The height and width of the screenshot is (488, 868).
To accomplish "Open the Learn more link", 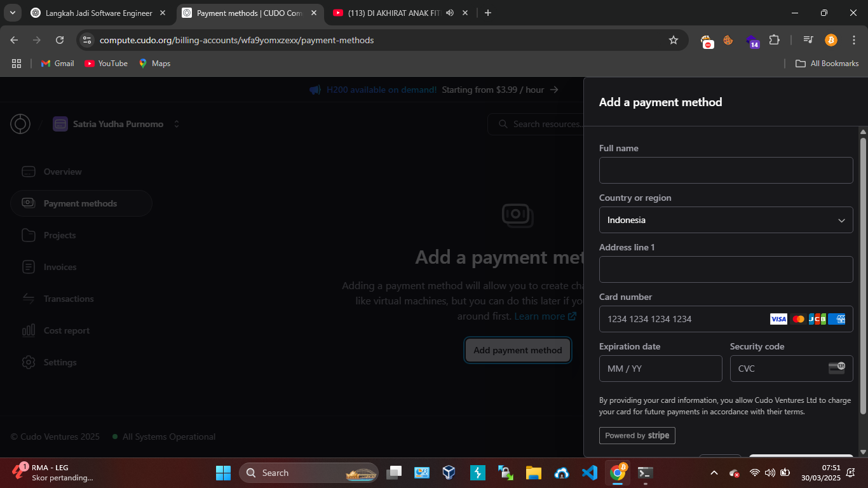I will pyautogui.click(x=545, y=316).
